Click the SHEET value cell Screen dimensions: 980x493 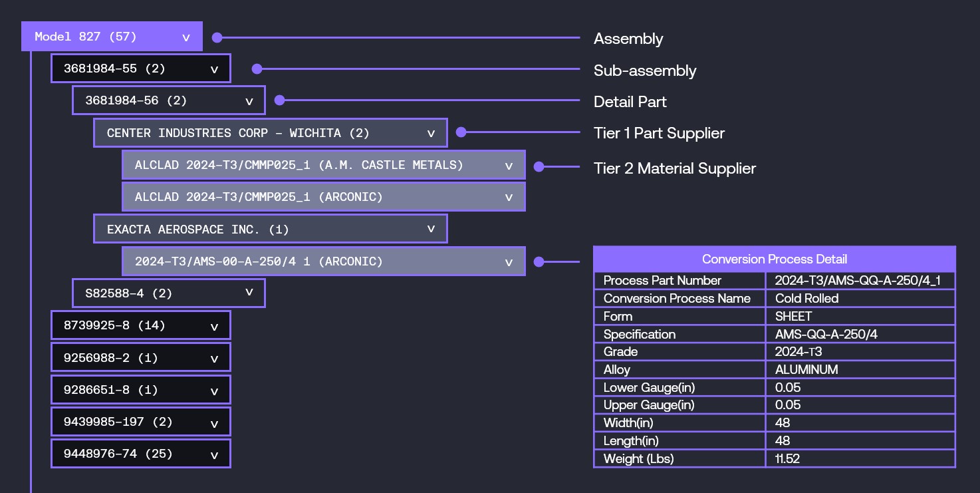pos(861,317)
